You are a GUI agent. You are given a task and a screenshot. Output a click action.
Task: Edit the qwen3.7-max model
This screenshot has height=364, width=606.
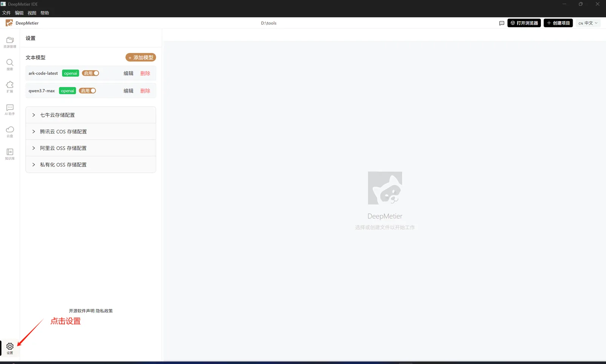128,91
